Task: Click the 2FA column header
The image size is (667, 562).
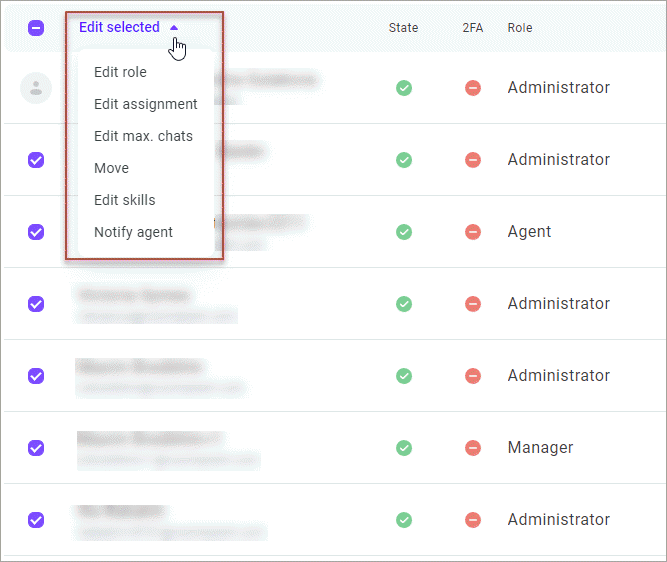Action: 473,28
